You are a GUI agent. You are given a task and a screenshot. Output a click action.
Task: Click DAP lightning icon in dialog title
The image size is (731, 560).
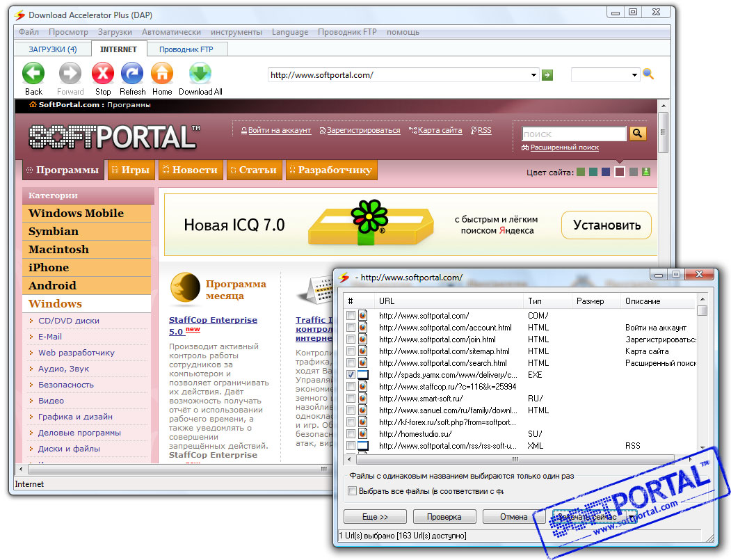[x=344, y=278]
